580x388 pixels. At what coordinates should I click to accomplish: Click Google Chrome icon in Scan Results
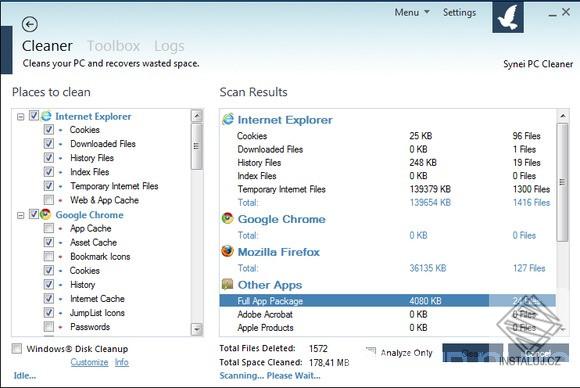tap(227, 219)
